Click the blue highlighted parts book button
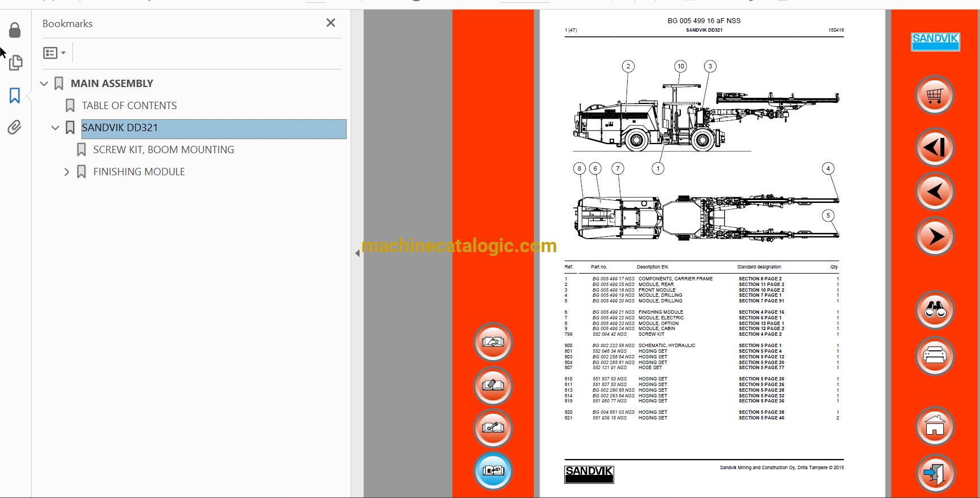980x498 pixels. tap(493, 470)
